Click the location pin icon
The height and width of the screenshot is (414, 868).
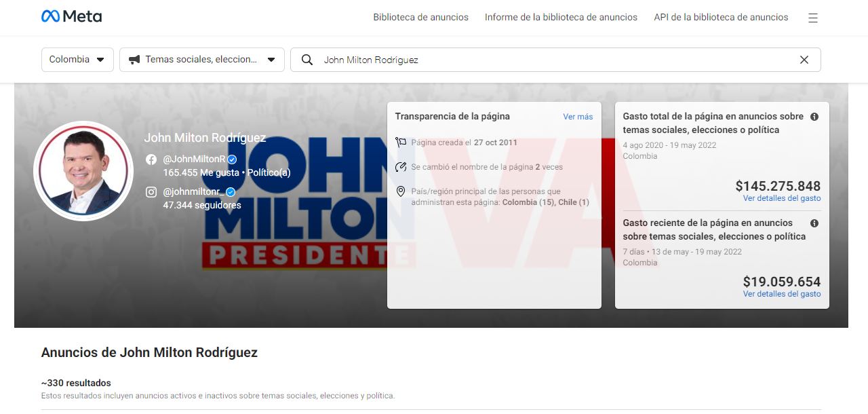click(401, 191)
